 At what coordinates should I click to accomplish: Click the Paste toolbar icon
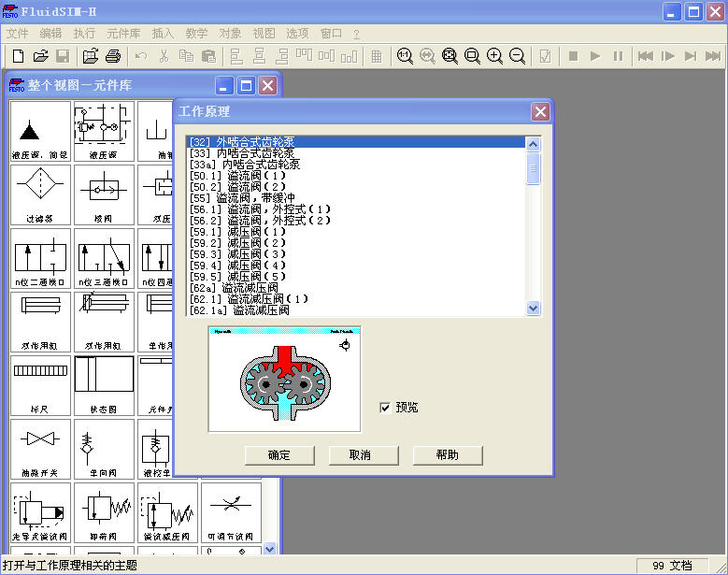(x=208, y=56)
